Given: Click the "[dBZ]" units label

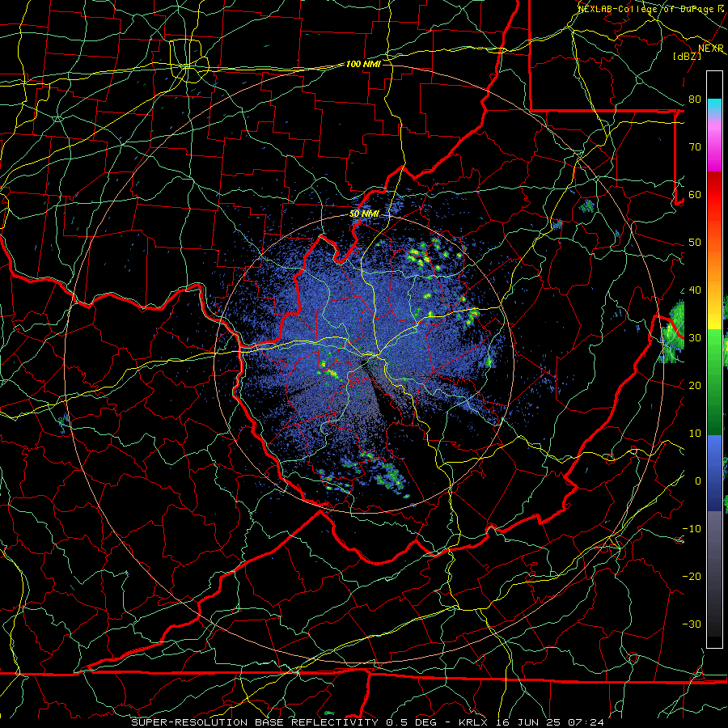Looking at the screenshot, I should point(687,56).
